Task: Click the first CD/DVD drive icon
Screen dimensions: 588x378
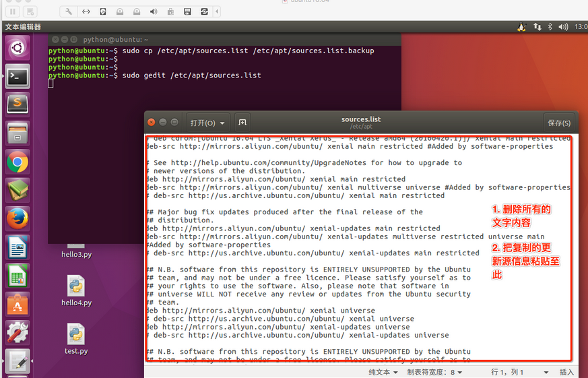Action: click(120, 11)
